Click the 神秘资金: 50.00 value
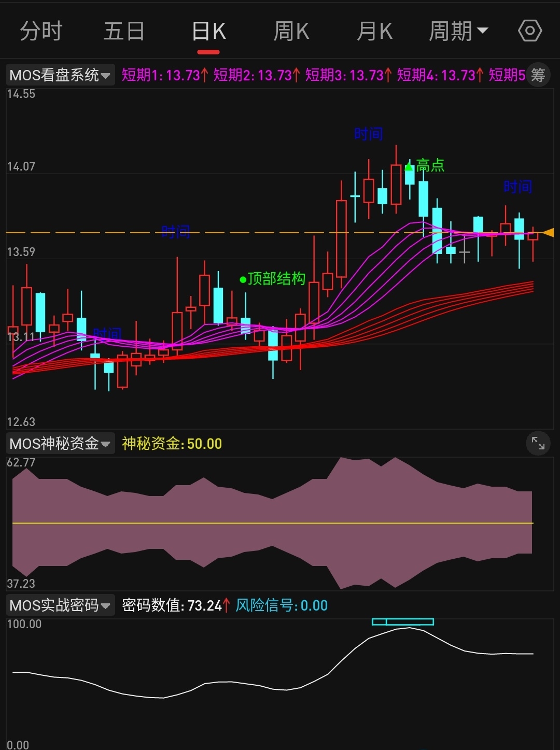560x750 pixels. pyautogui.click(x=172, y=444)
